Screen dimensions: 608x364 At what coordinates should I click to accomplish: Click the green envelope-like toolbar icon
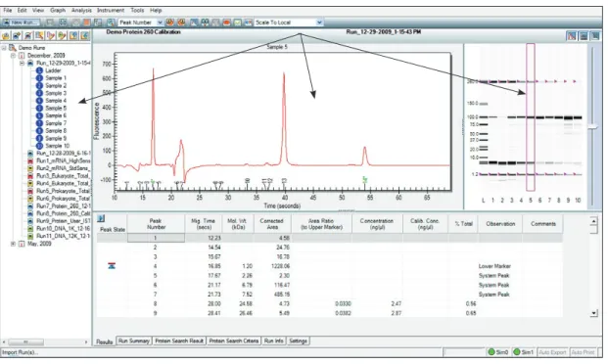click(x=237, y=23)
